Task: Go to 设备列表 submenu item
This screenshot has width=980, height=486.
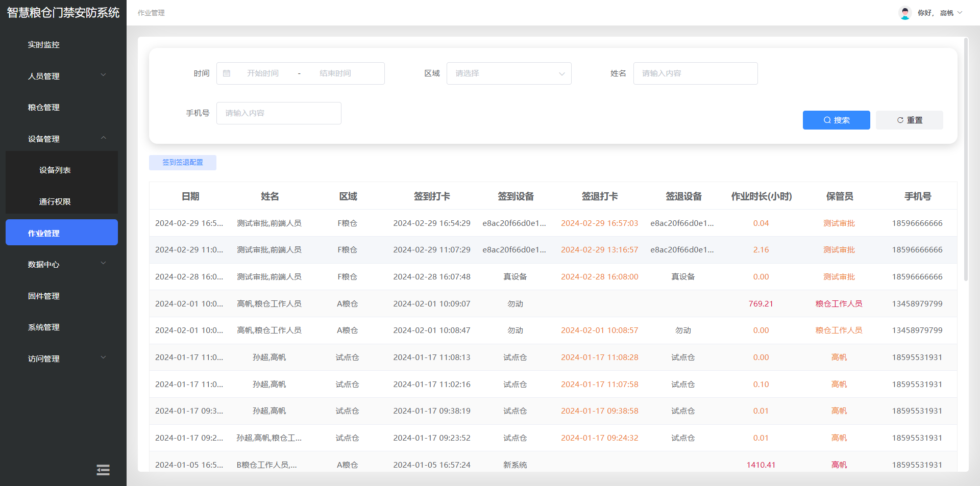Action: [x=55, y=170]
